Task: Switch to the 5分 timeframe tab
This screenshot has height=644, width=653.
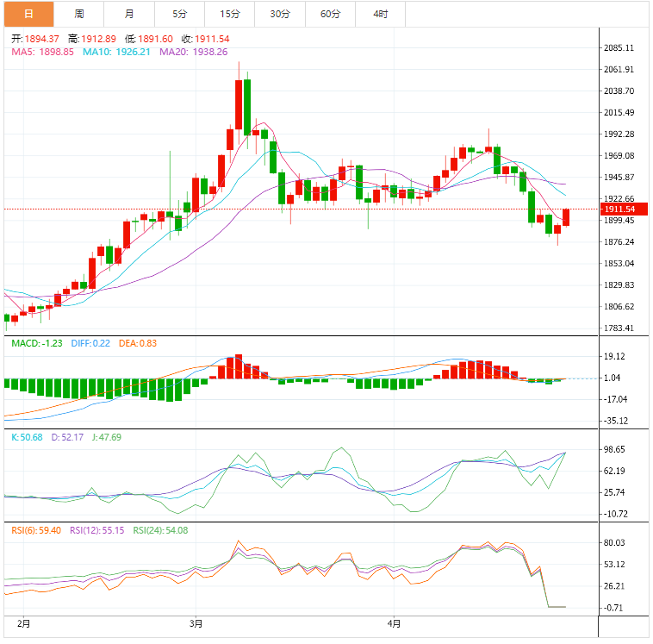Action: coord(179,14)
